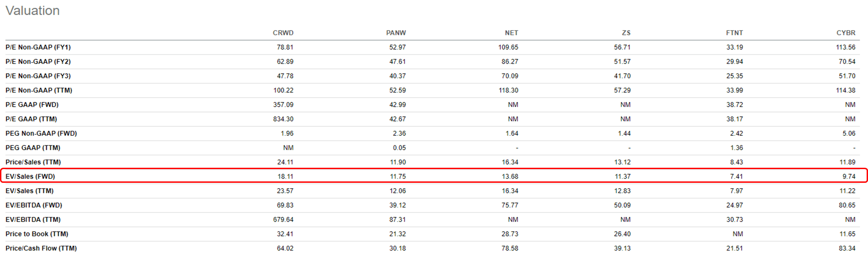Select the CYBR ticker header
The image size is (868, 258).
click(846, 33)
